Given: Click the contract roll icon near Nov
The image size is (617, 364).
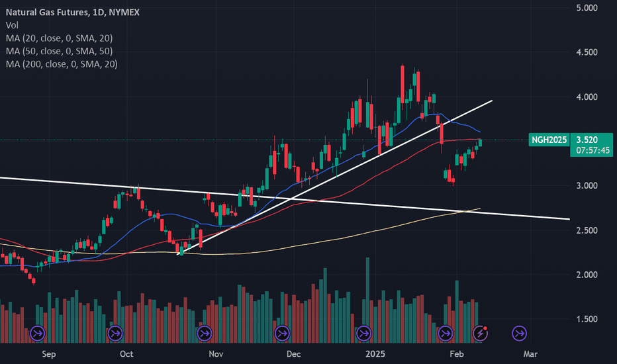Looking at the screenshot, I should coord(204,334).
